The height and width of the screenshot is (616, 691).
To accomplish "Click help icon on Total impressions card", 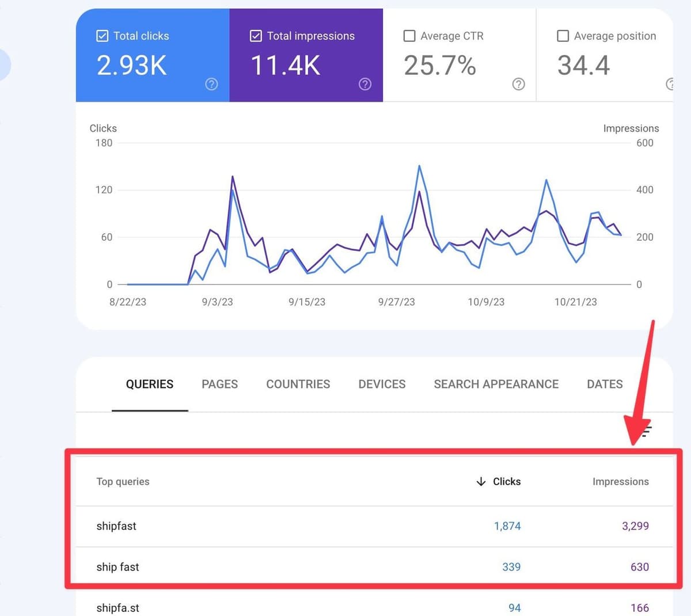I will point(365,84).
